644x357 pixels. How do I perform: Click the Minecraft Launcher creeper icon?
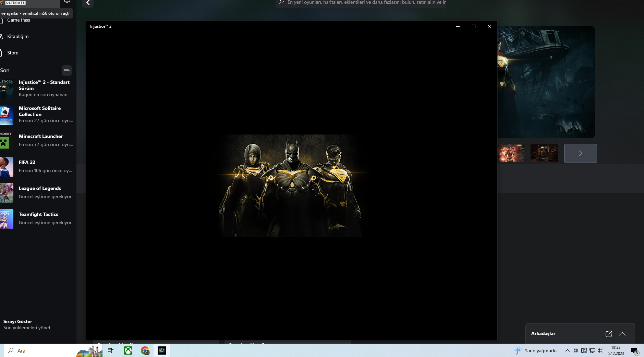pos(7,141)
